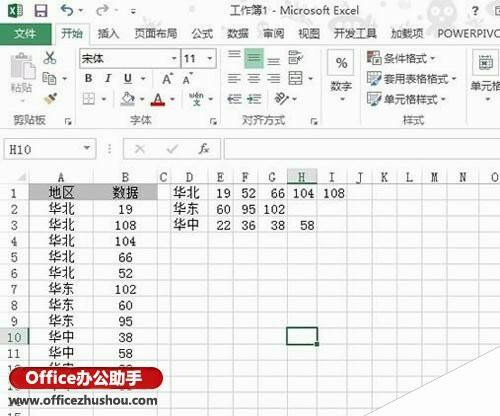Select the Format Painter brush

[x=50, y=99]
